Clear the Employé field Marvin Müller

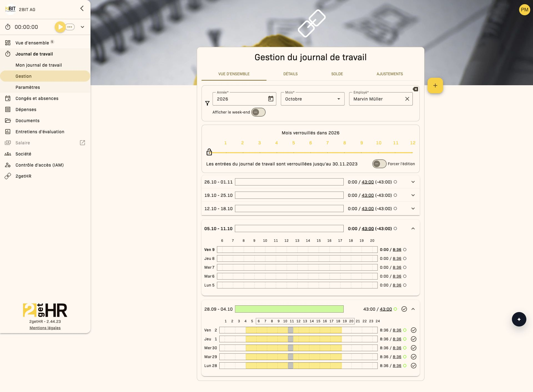407,99
